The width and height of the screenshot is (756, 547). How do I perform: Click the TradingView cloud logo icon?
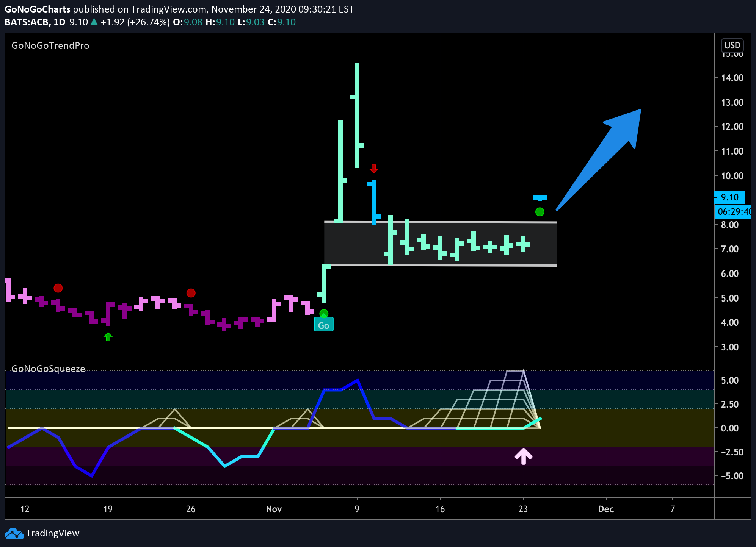pyautogui.click(x=14, y=533)
